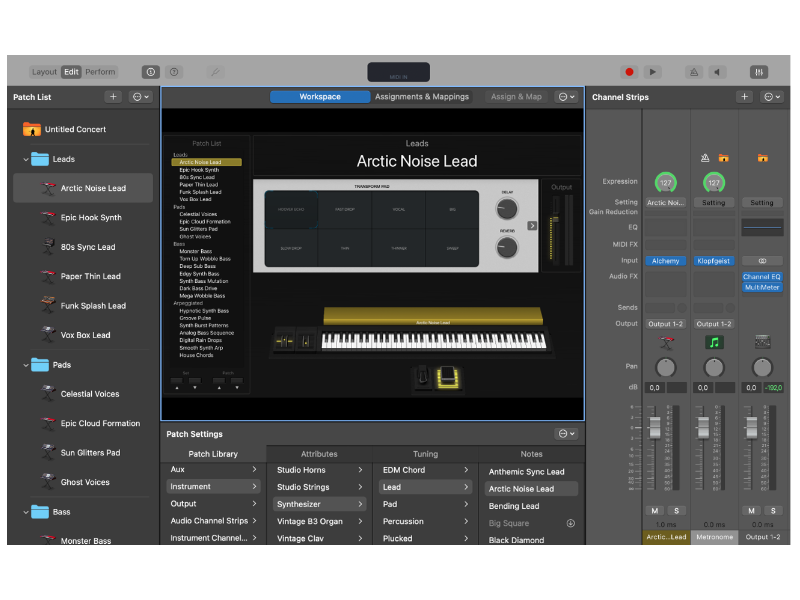Click the smart controls next page arrow
800x600 pixels.
[532, 226]
